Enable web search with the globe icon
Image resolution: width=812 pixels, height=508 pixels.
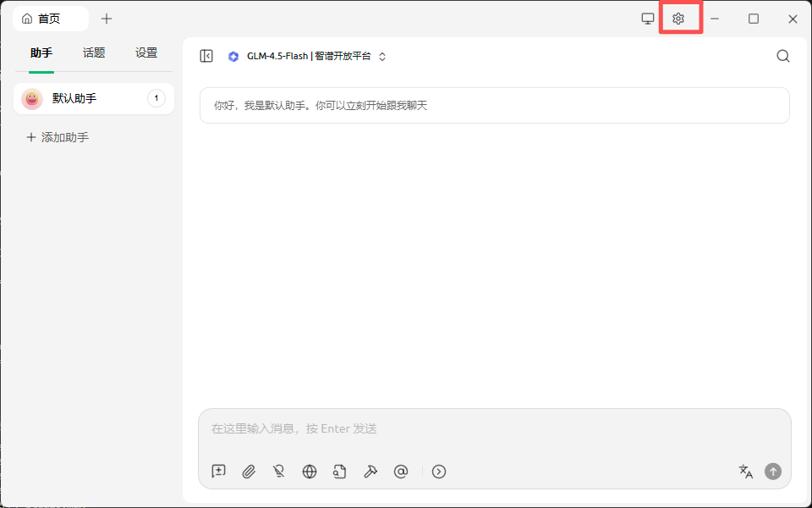point(309,472)
